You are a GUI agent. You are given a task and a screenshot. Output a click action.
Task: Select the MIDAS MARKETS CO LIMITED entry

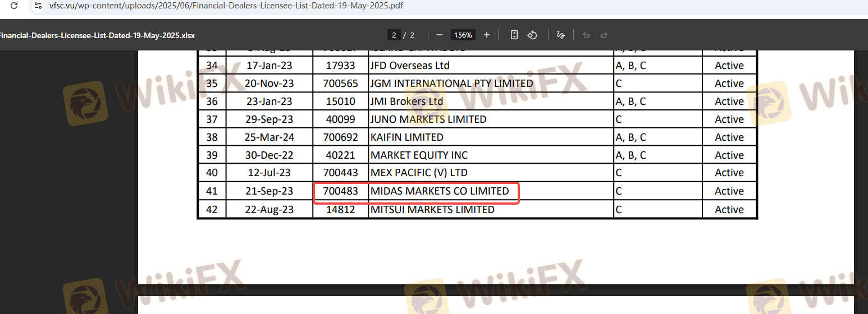pos(440,191)
